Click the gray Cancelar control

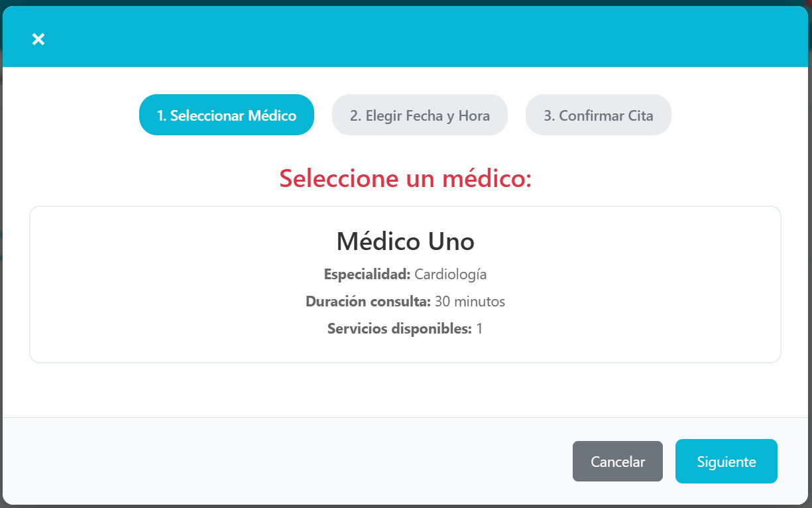[x=617, y=461]
